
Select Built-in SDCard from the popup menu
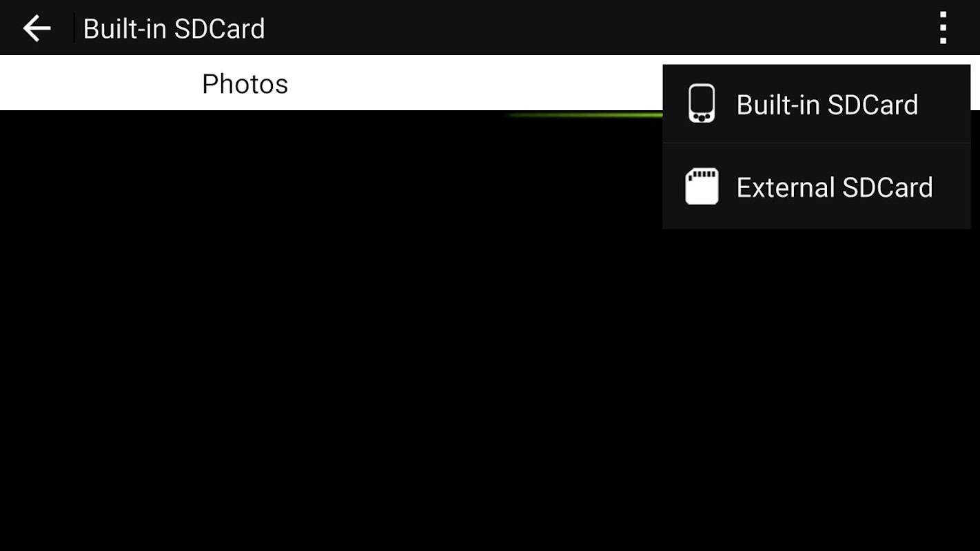point(816,104)
